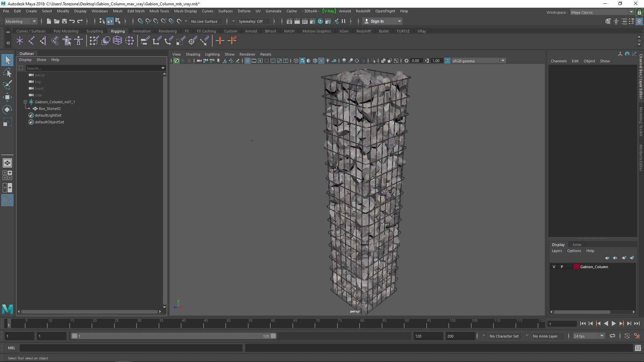
Task: Click create new layer icon in Layer Editor
Action: (x=624, y=258)
